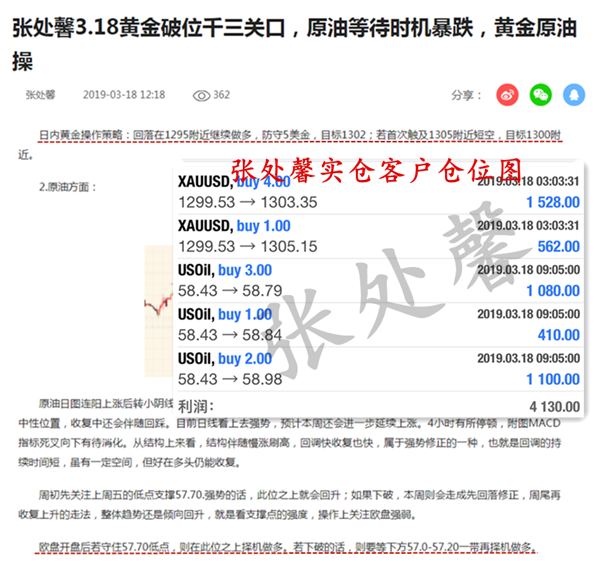Viewport: 600px width, 561px height.
Task: Share the article via WeChat icon
Action: (540, 95)
